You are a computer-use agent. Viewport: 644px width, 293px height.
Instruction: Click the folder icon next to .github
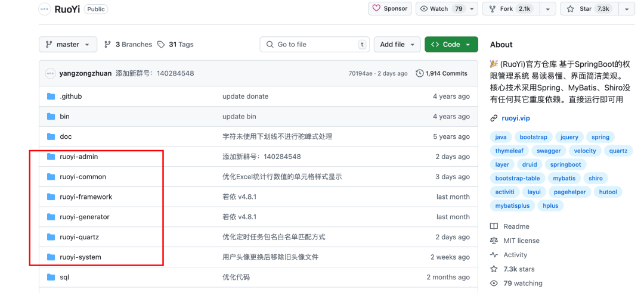(x=51, y=96)
